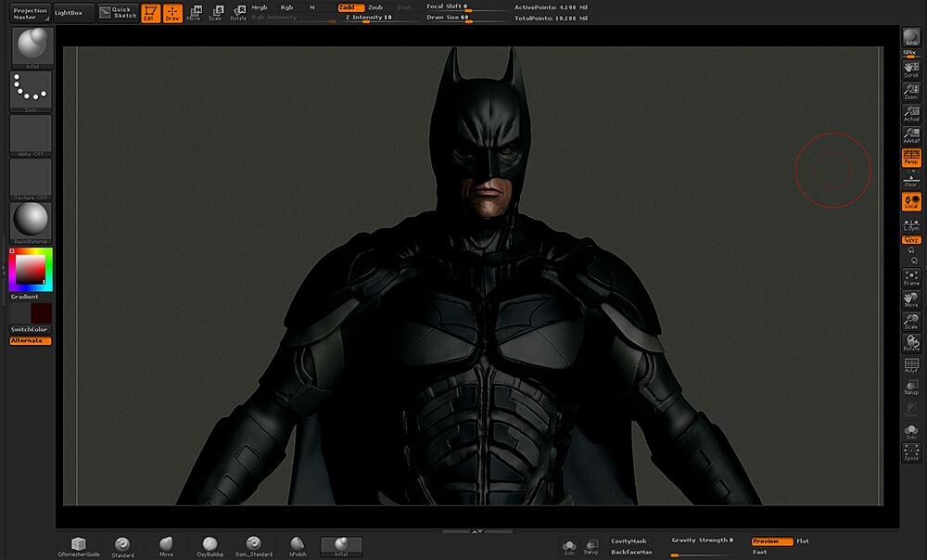This screenshot has width=927, height=560.
Task: Open the LightBox browser
Action: (73, 13)
